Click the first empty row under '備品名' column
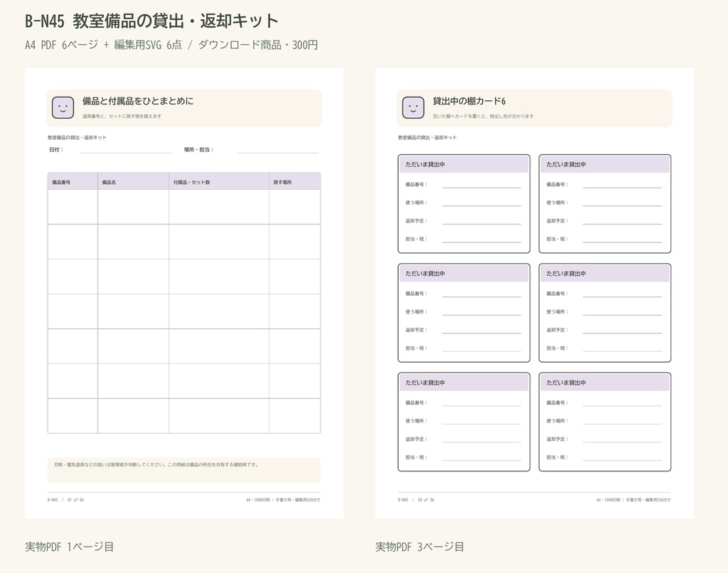 [x=133, y=207]
